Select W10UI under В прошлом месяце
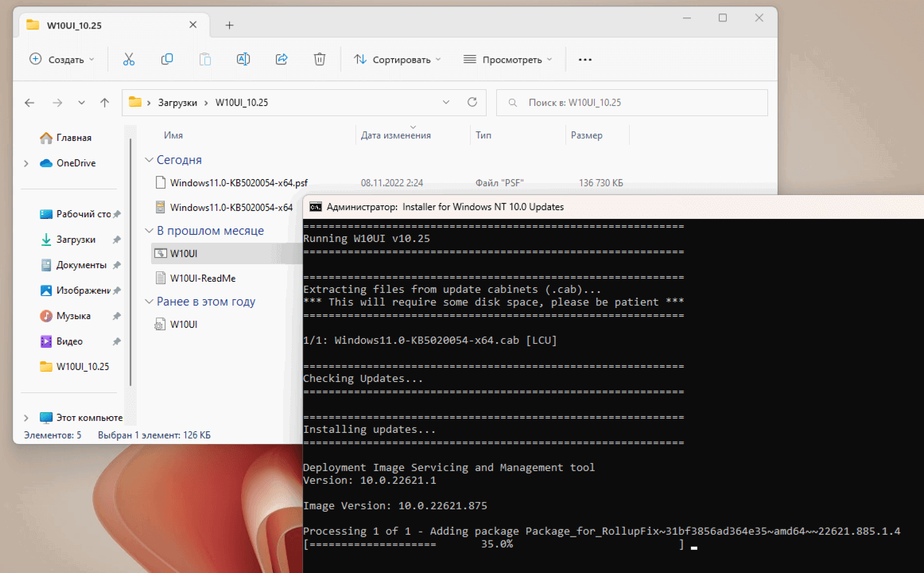 tap(183, 254)
